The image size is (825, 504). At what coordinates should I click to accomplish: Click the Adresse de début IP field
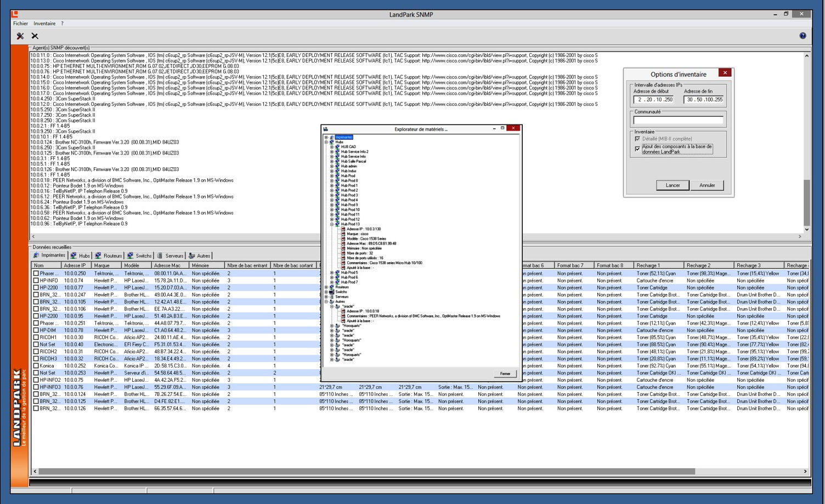click(x=654, y=100)
